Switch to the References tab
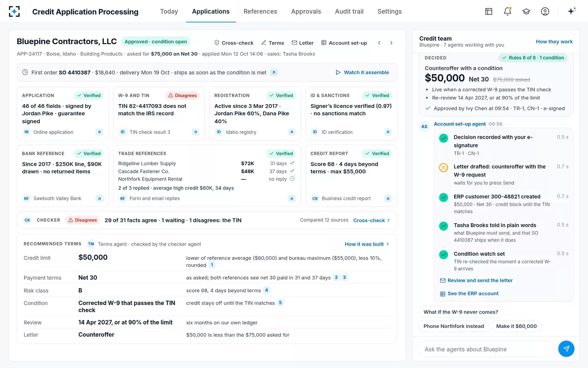Image resolution: width=588 pixels, height=368 pixels. pos(260,11)
